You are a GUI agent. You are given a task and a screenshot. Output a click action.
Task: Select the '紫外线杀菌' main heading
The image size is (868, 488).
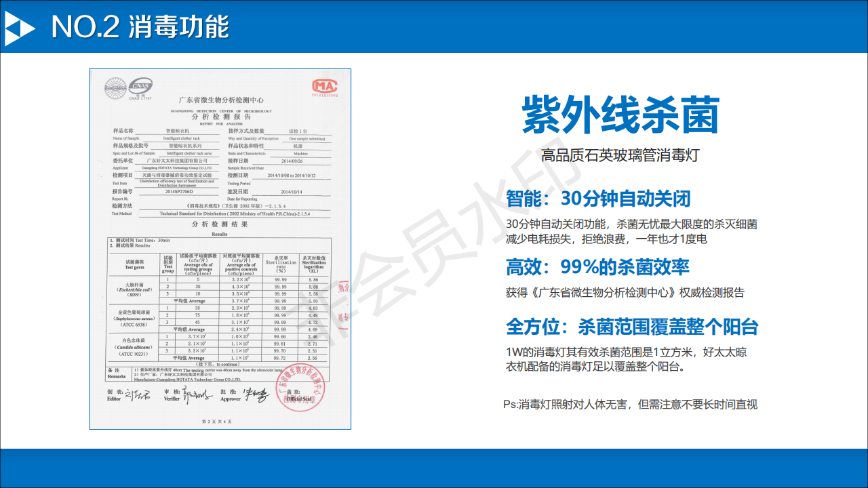pos(620,115)
